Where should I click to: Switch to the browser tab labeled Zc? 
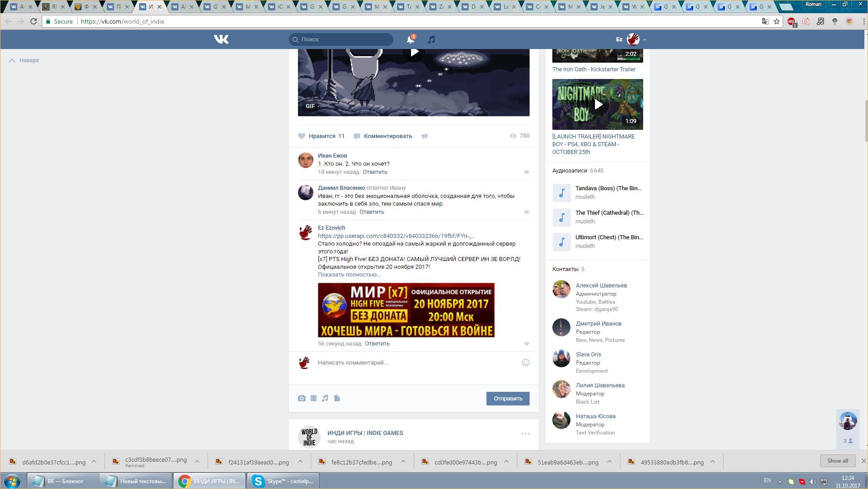pyautogui.click(x=441, y=7)
